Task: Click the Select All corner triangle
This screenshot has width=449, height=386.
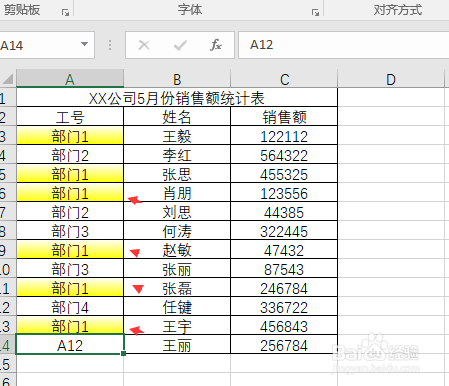Action: pyautogui.click(x=8, y=79)
